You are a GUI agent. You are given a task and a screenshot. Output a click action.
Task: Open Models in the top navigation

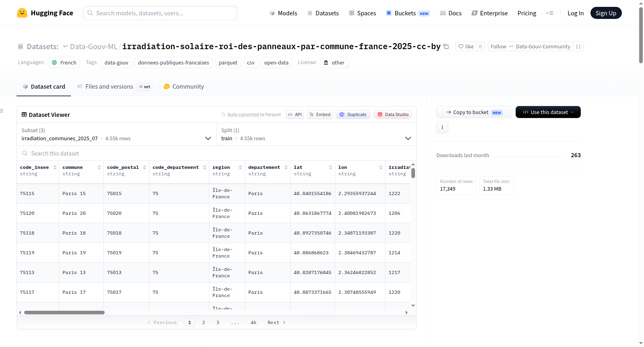(x=283, y=13)
